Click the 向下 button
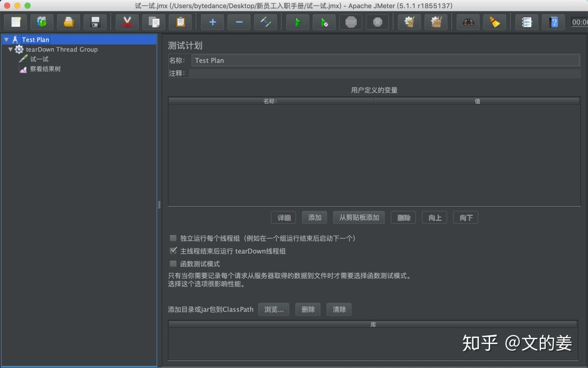This screenshot has width=588, height=368. point(465,218)
